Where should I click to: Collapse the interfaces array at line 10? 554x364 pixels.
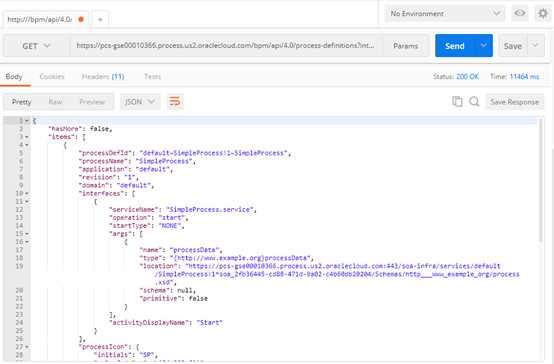(26, 194)
